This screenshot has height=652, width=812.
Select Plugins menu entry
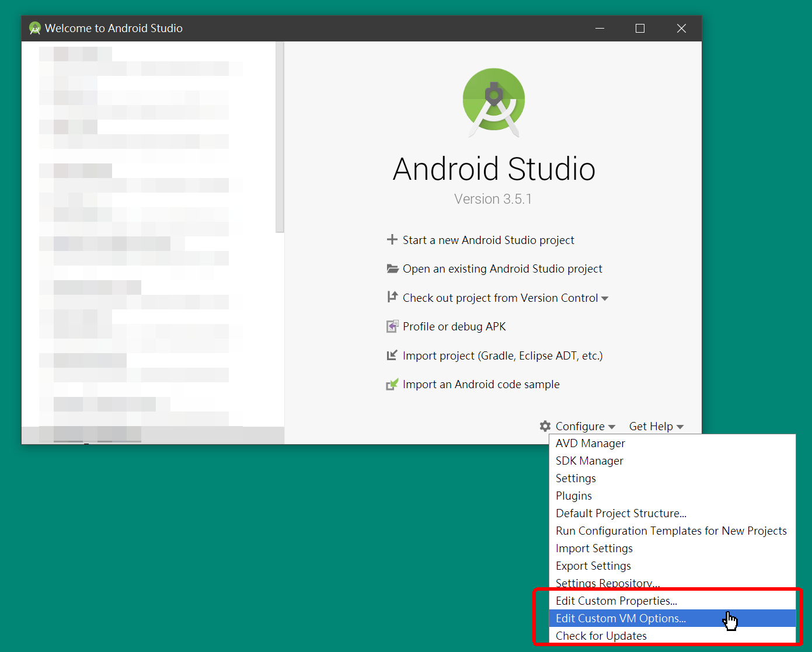click(672, 496)
